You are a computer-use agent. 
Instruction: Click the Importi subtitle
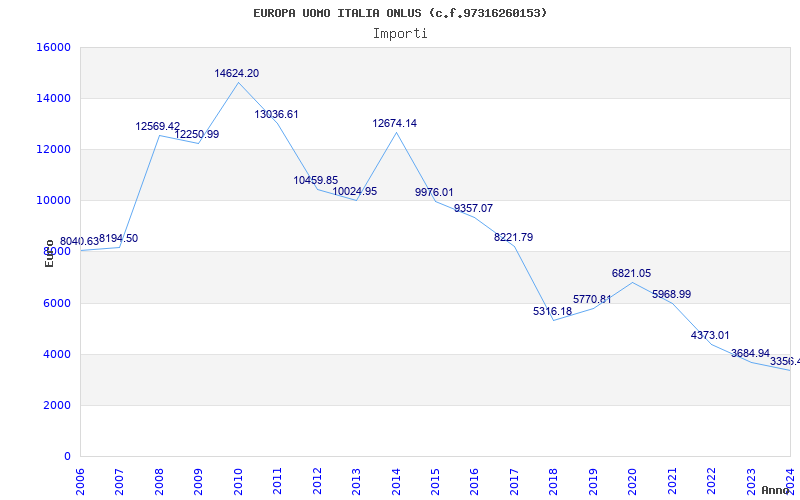(x=400, y=34)
